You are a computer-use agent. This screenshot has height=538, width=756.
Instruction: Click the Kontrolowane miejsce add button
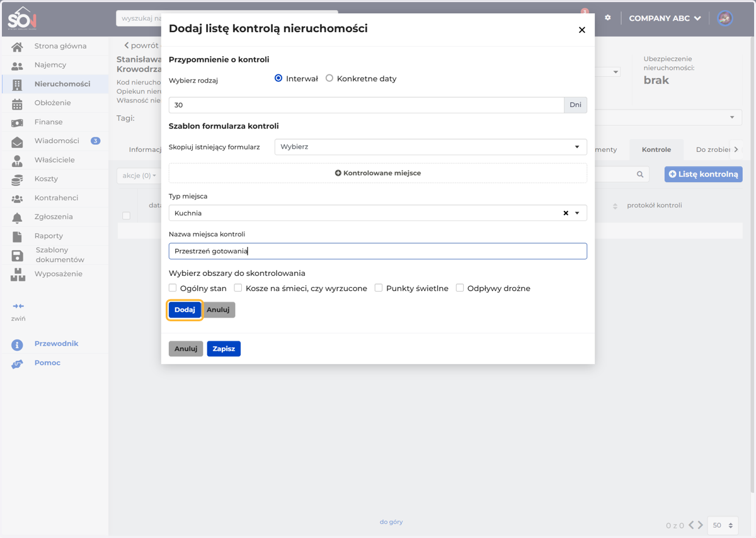point(378,173)
